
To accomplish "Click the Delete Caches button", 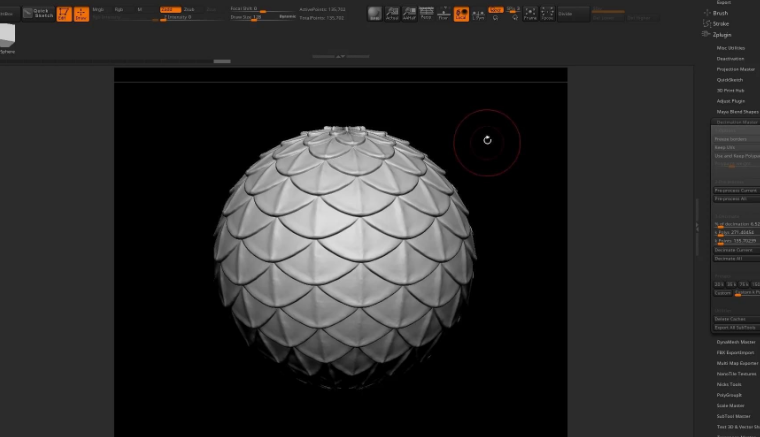I will pyautogui.click(x=736, y=319).
